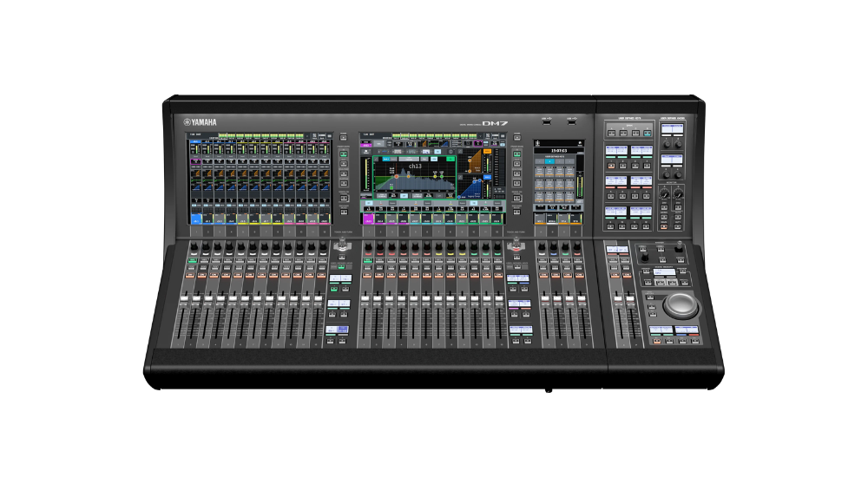Click the orange-lit user defined key 1
Image resolution: width=868 pixels, height=477 pixels.
tap(611, 166)
